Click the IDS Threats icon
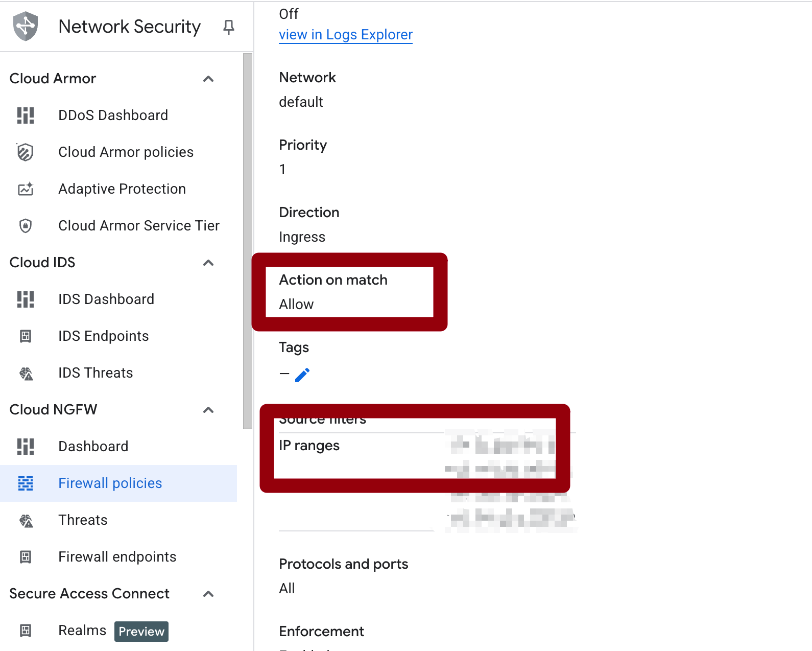Viewport: 812px width, 651px height. [26, 373]
